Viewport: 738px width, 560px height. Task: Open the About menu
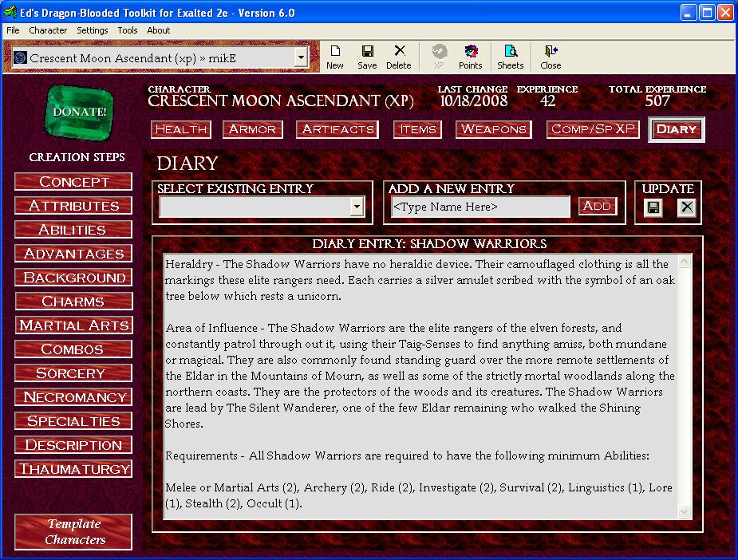click(x=158, y=30)
